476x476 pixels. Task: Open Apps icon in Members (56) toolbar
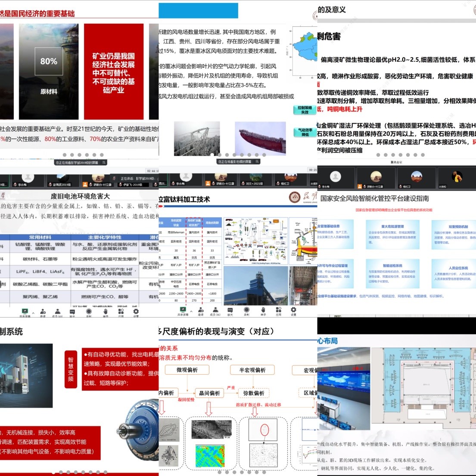click(278, 311)
